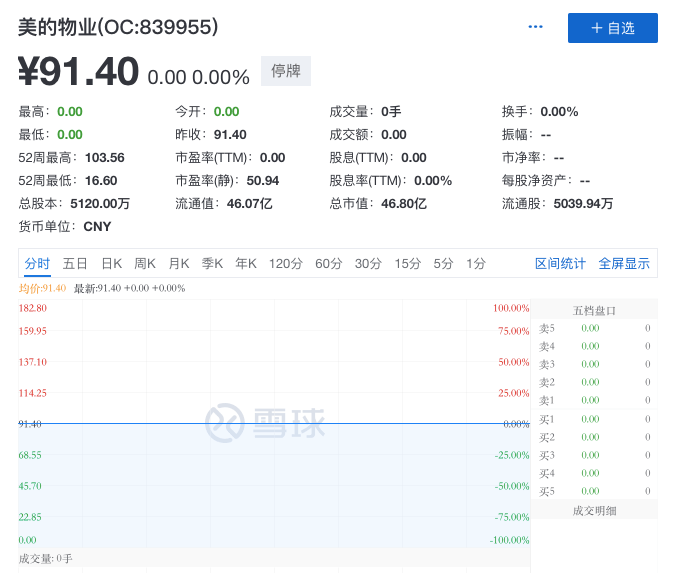Click the 182.80 axis price label
680x573 pixels.
click(x=33, y=308)
